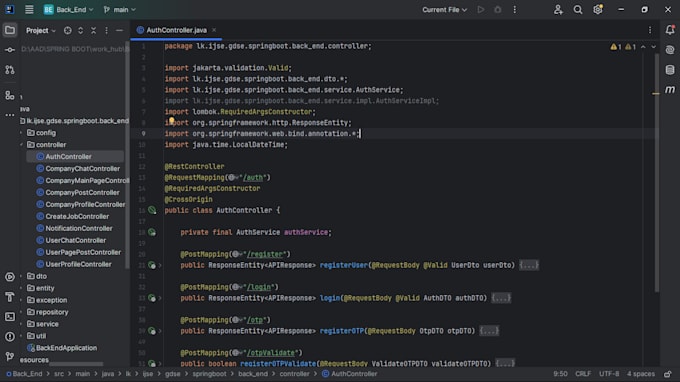Open the Back_End project selector
Viewport: 680px width, 382px height.
[69, 10]
